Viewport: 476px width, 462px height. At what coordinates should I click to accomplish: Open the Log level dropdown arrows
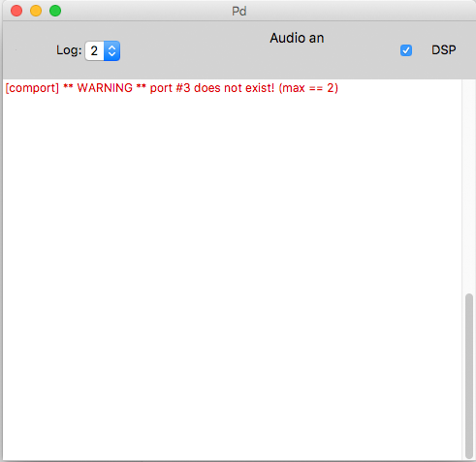pyautogui.click(x=111, y=50)
